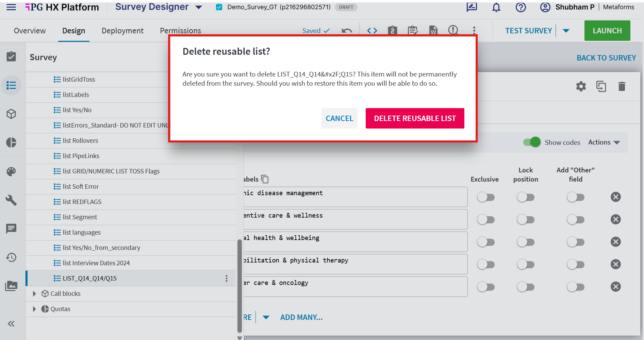Open the code view brackets icon

tap(372, 31)
